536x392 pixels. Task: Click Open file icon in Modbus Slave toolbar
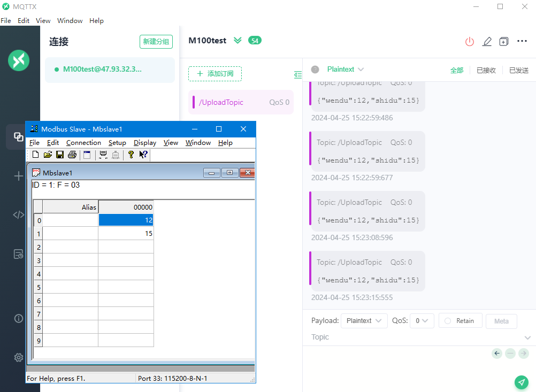click(48, 155)
